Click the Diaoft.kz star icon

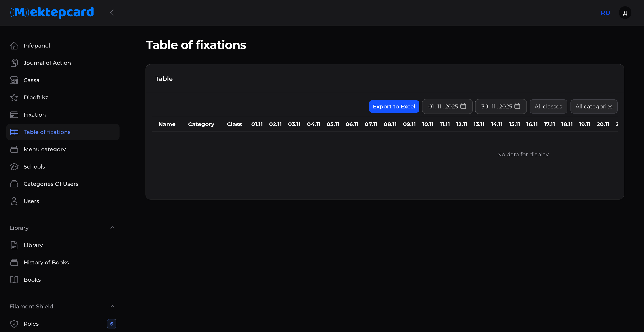tap(14, 97)
